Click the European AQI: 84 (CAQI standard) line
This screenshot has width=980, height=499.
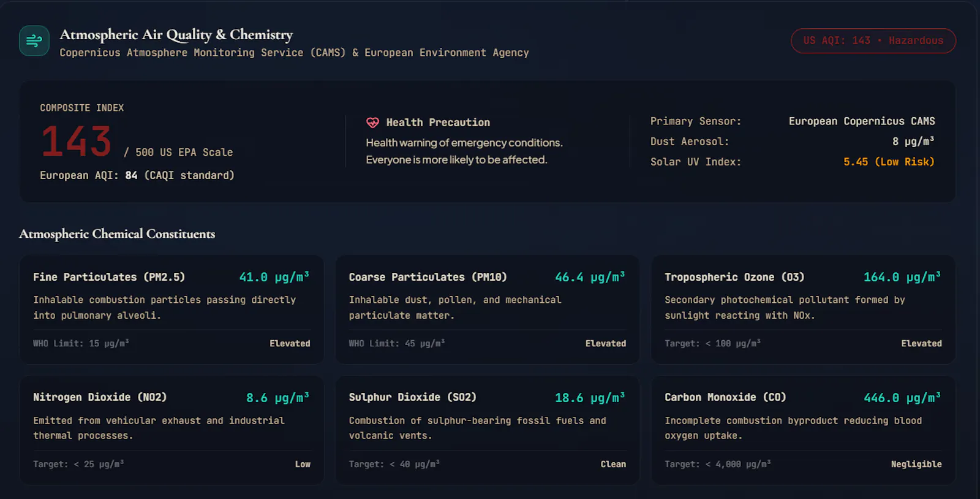pos(137,175)
